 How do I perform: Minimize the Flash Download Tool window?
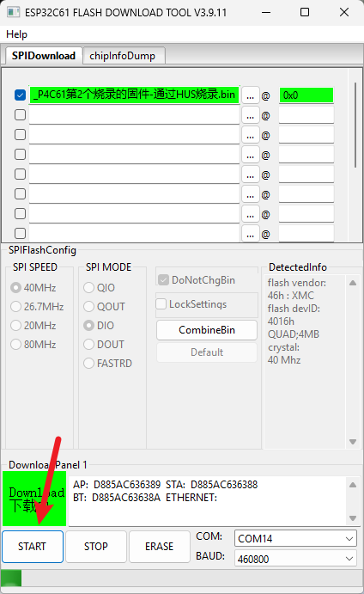pos(266,13)
